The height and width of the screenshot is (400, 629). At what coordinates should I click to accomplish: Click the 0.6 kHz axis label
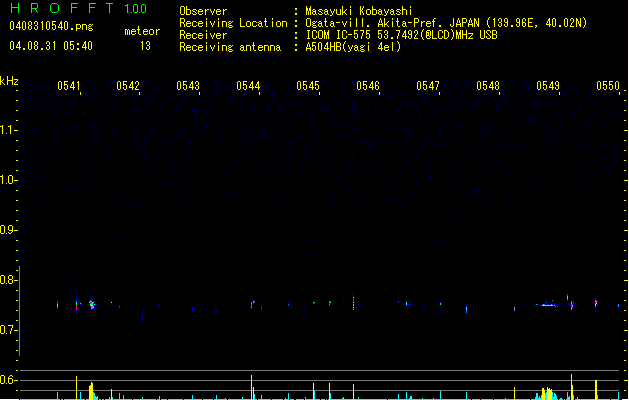[7, 380]
